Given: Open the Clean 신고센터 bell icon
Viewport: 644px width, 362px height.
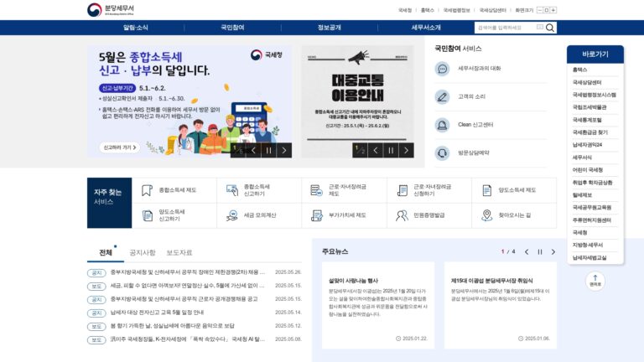Looking at the screenshot, I should [443, 125].
